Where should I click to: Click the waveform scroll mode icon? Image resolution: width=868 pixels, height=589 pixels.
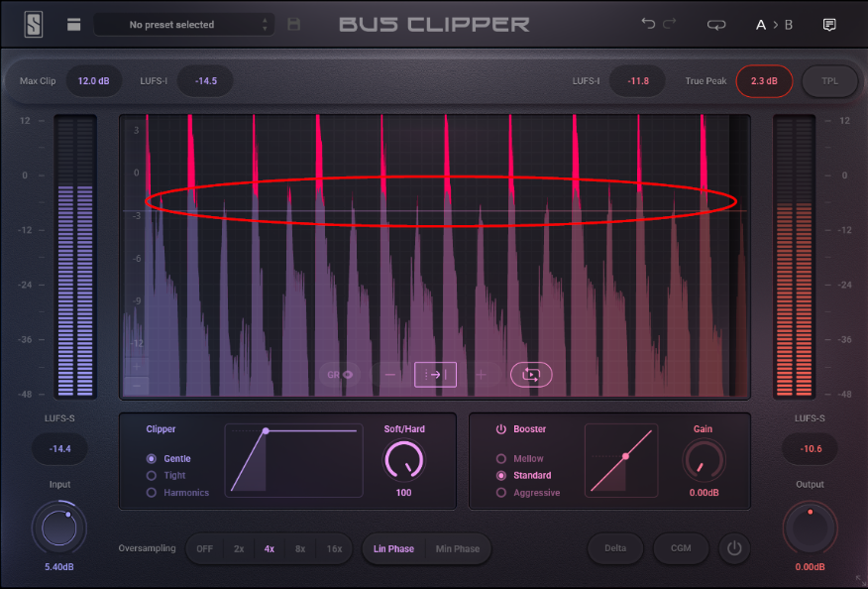coord(435,375)
